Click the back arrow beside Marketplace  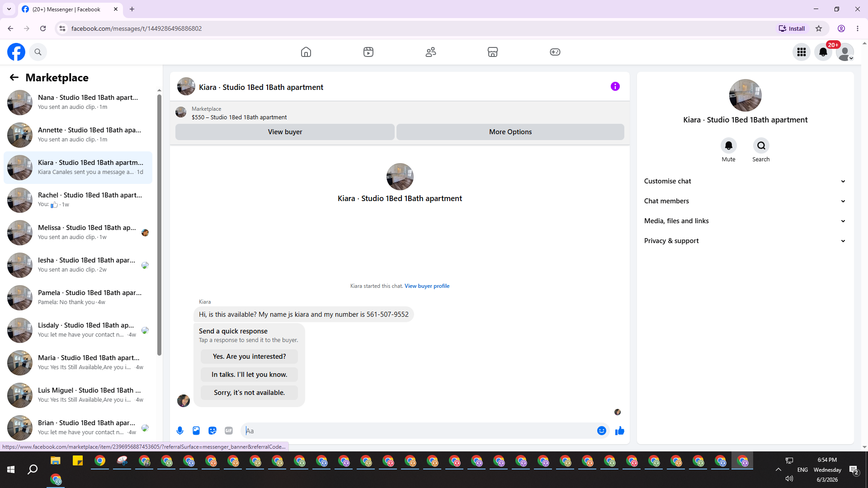coord(14,77)
